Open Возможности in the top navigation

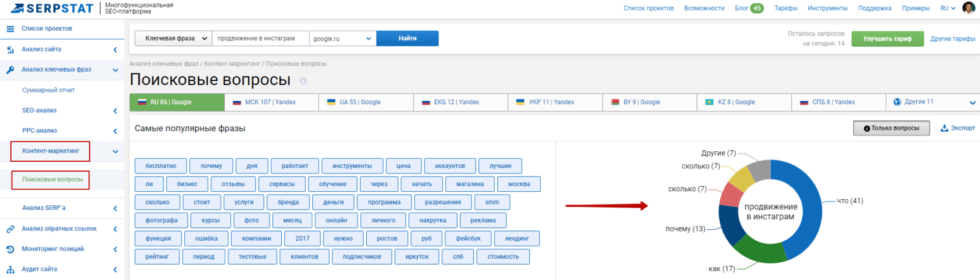click(704, 8)
